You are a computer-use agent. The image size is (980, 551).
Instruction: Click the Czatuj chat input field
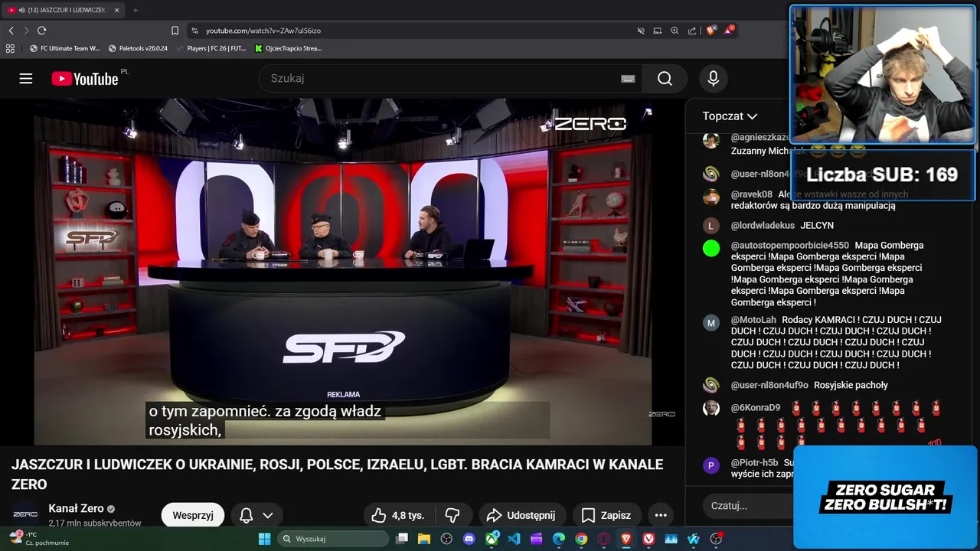click(x=747, y=505)
